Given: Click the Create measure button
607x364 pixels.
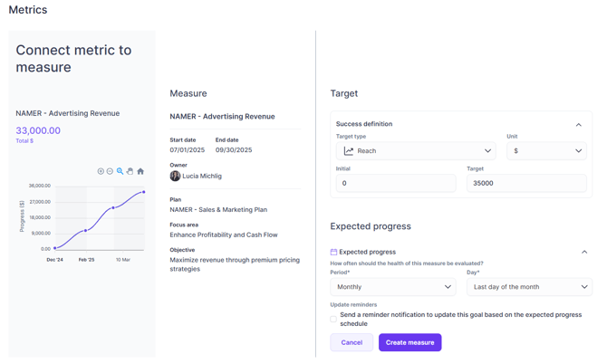Looking at the screenshot, I should [409, 342].
